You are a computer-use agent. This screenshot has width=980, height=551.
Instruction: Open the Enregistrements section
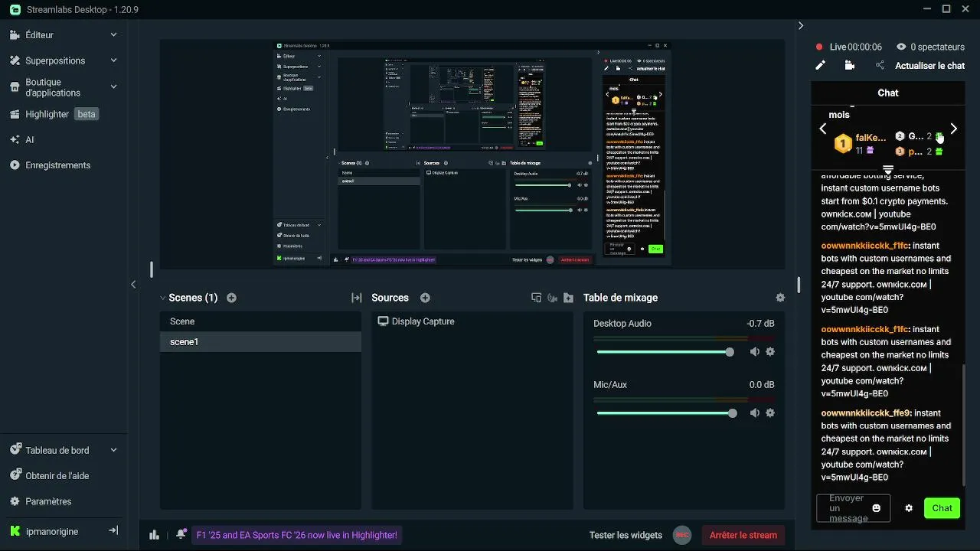click(58, 165)
